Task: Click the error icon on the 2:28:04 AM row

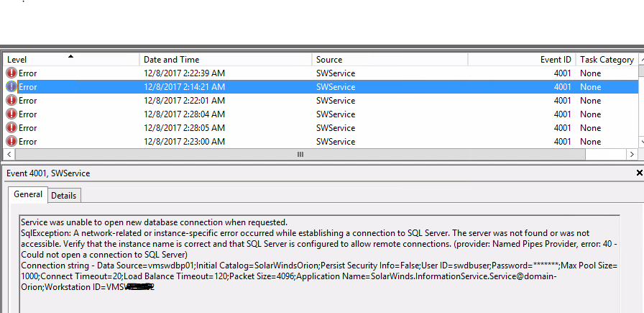Action: click(11, 114)
